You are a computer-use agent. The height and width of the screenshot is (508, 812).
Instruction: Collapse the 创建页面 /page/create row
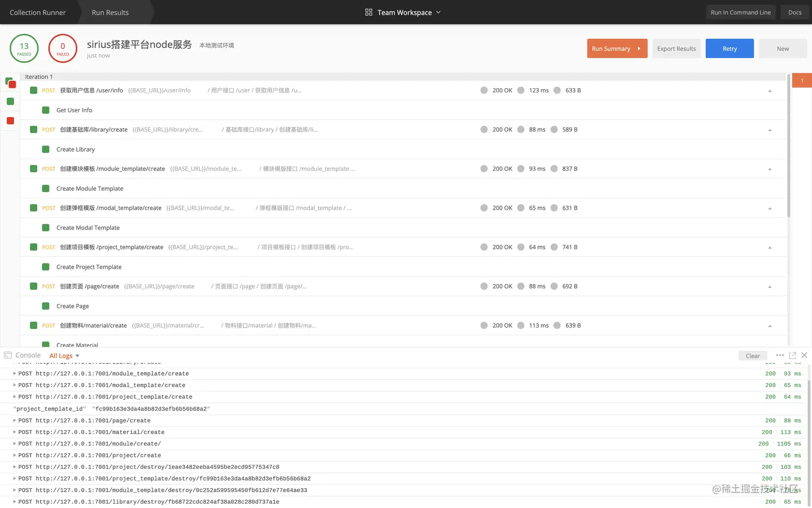(770, 287)
